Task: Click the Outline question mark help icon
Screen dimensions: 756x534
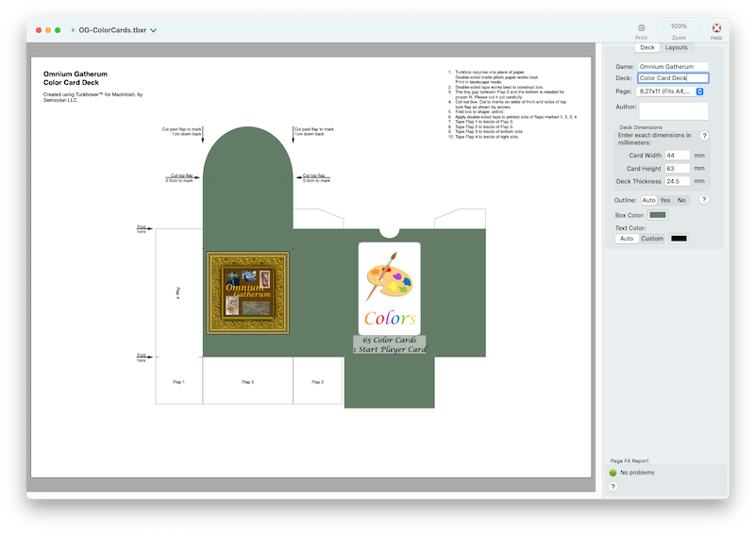Action: click(x=704, y=199)
